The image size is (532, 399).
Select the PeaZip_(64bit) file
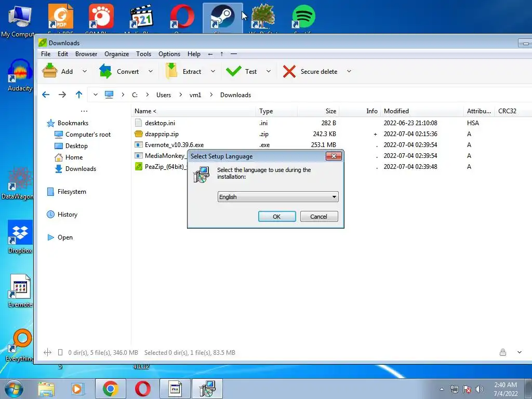coord(160,167)
